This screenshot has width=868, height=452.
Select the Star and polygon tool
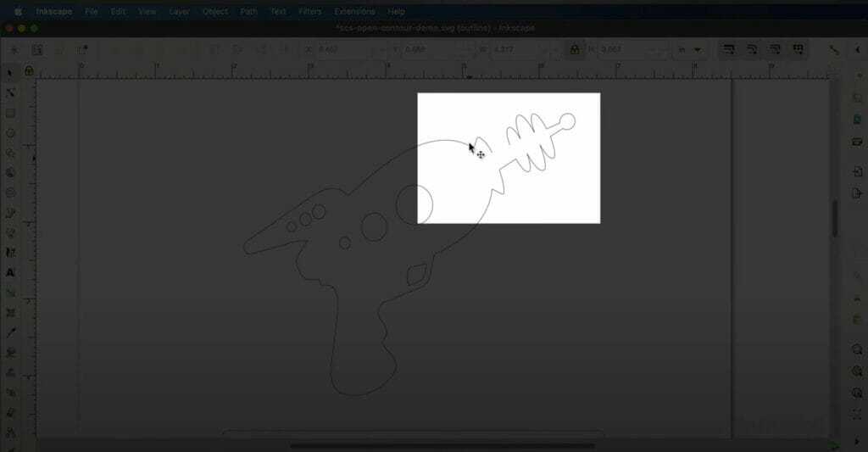click(x=10, y=153)
